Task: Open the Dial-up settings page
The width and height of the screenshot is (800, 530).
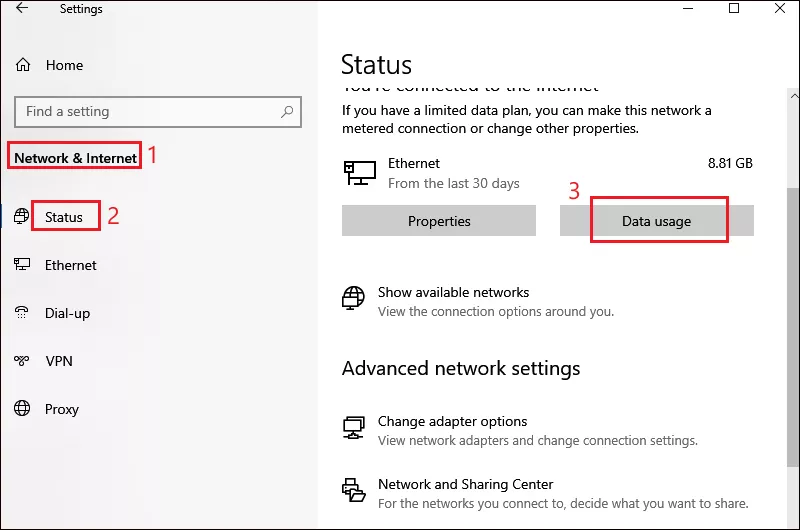Action: [67, 313]
